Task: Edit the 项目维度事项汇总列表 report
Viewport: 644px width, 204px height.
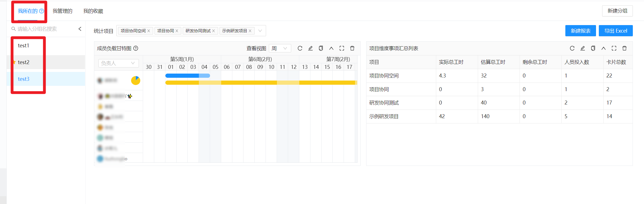Action: [583, 48]
